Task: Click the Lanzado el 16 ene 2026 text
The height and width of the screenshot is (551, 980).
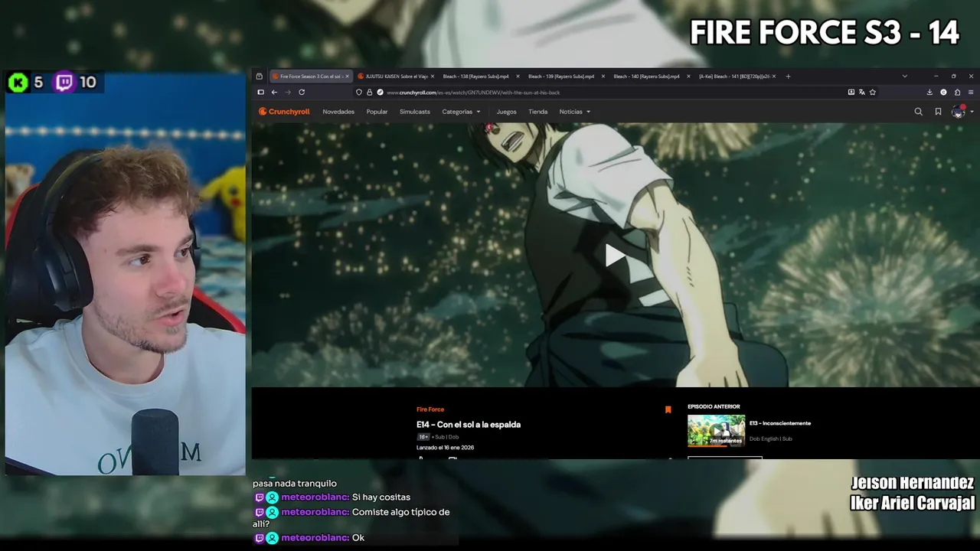Action: pyautogui.click(x=445, y=448)
